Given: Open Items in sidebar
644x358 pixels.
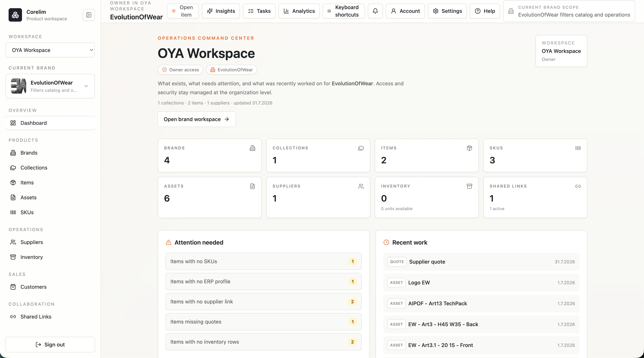Looking at the screenshot, I should coord(50,183).
